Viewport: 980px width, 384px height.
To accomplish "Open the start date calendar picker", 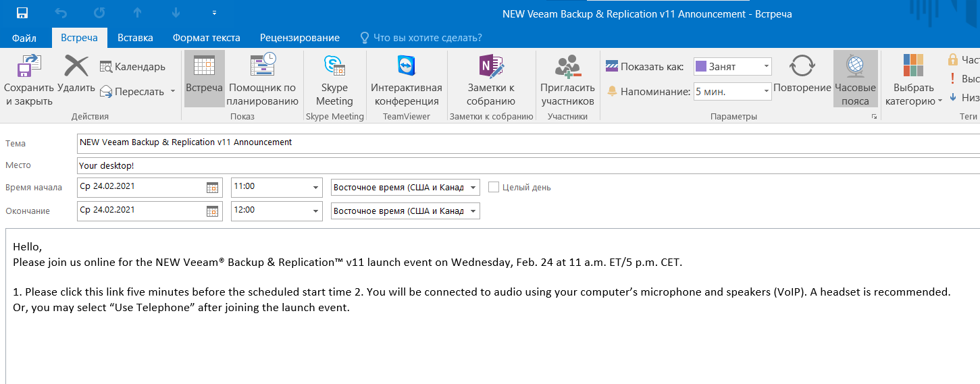I will [212, 188].
